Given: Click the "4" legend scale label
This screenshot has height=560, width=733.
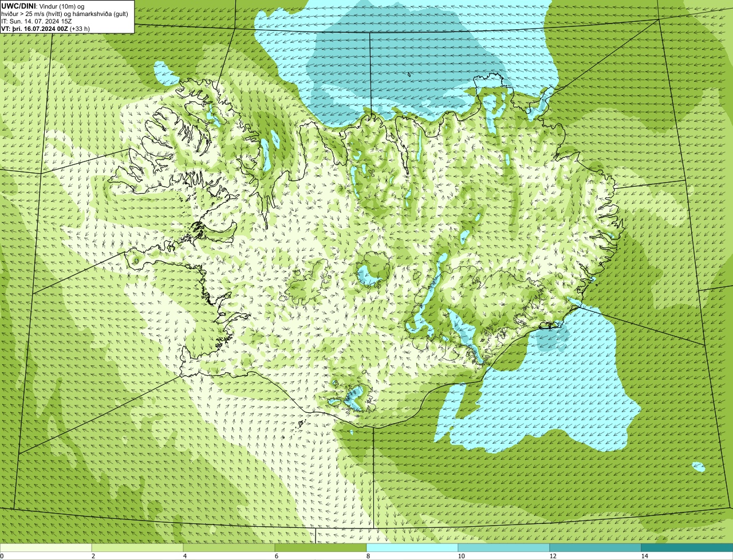Looking at the screenshot, I should (184, 556).
